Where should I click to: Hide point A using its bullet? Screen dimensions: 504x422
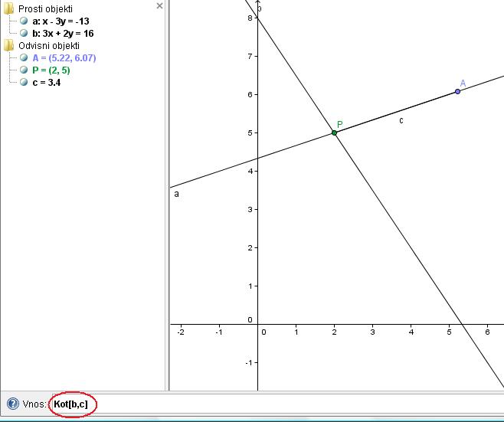pos(24,58)
